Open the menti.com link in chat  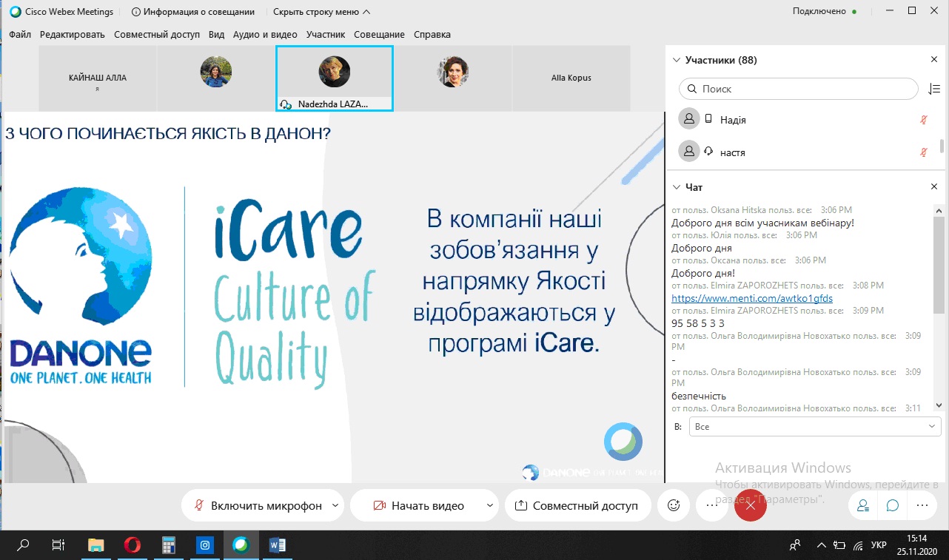(752, 298)
